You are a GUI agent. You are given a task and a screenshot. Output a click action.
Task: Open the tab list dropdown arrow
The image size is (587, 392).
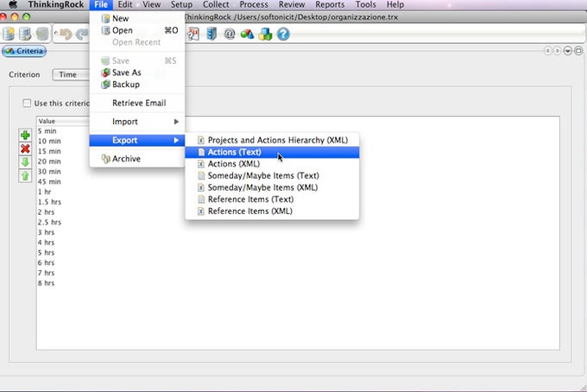pyautogui.click(x=567, y=51)
